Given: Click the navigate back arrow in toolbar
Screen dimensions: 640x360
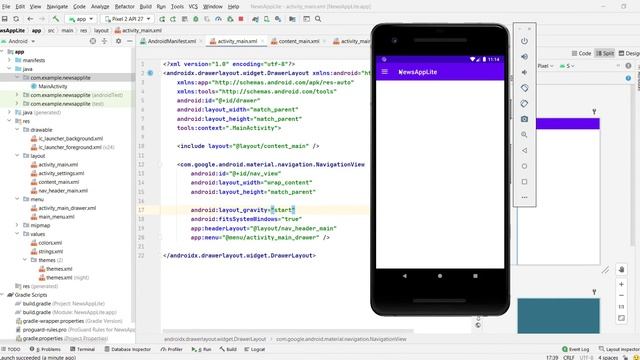Looking at the screenshot, I should (x=30, y=19).
